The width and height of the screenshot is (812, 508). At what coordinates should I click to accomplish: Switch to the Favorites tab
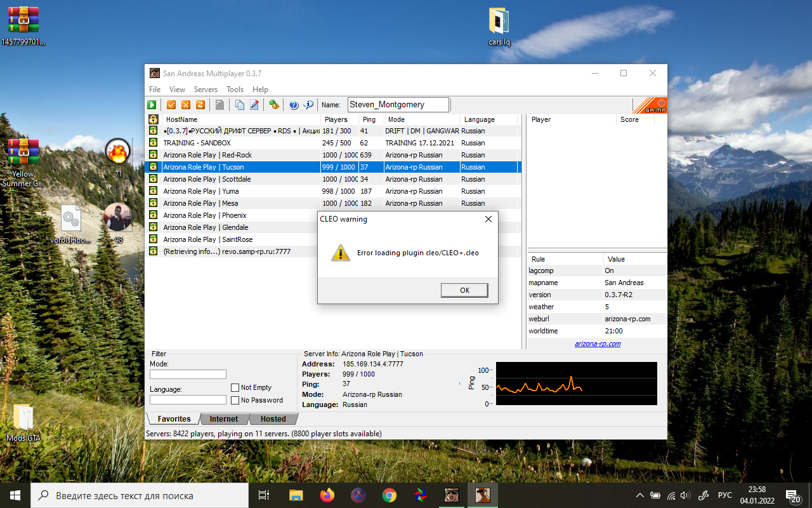pyautogui.click(x=174, y=419)
